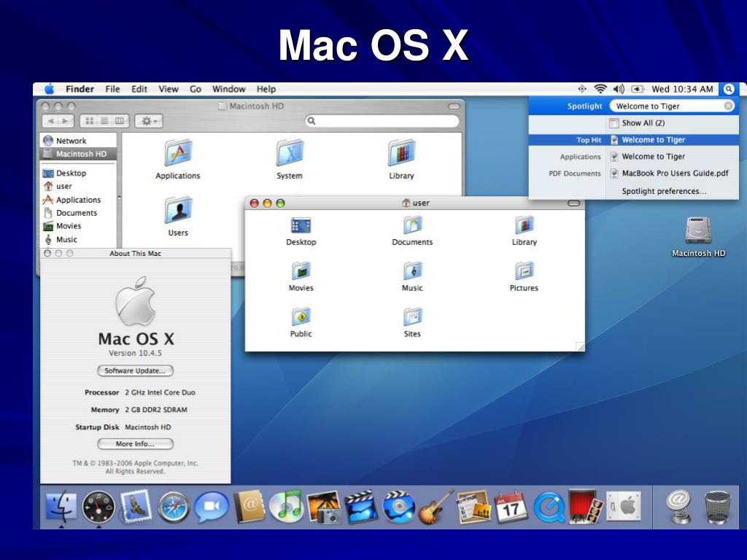Open iWeb from the Dock

pyautogui.click(x=473, y=507)
